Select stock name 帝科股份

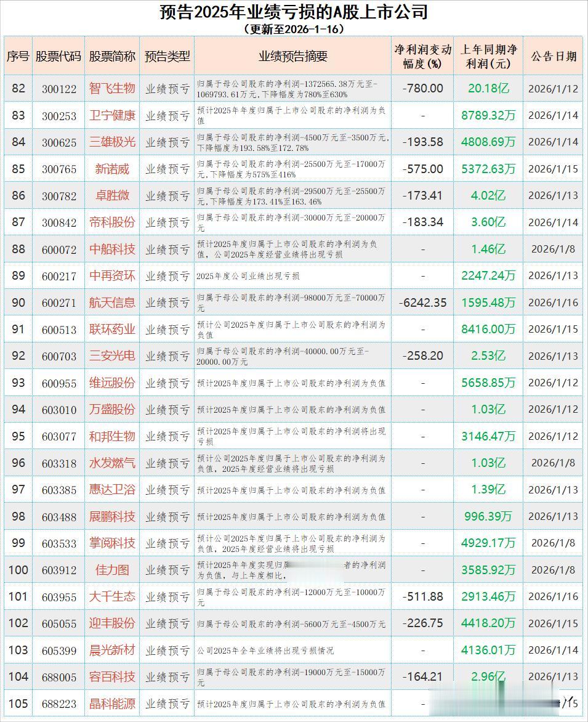[x=112, y=222]
